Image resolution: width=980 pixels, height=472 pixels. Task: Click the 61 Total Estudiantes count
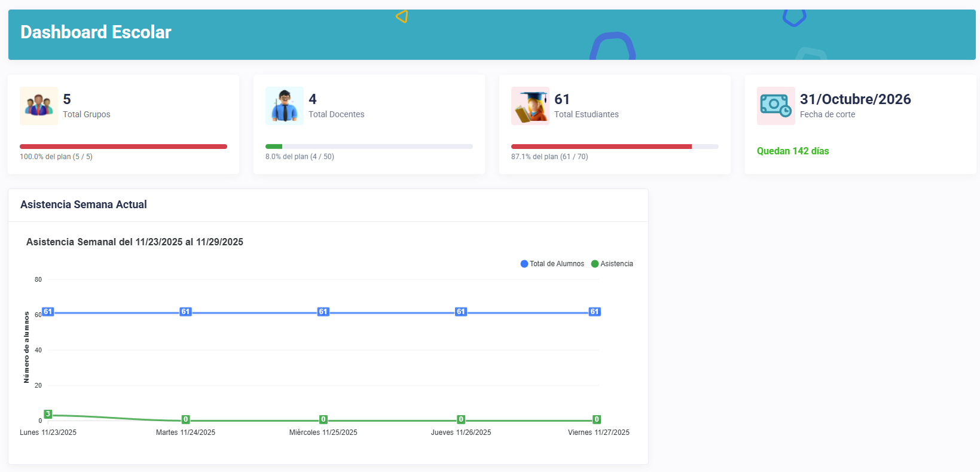click(x=562, y=99)
